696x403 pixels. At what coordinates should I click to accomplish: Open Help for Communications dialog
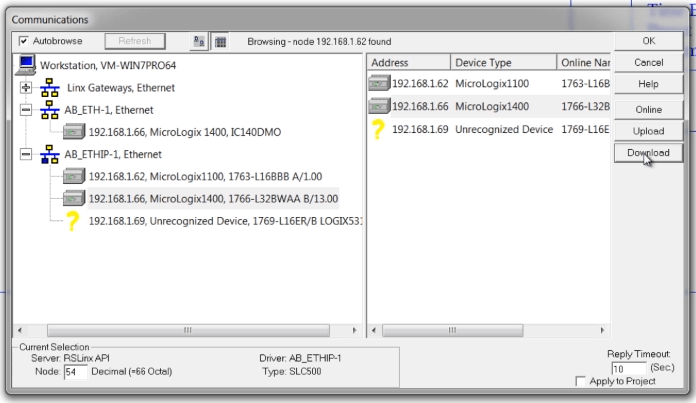pos(649,84)
